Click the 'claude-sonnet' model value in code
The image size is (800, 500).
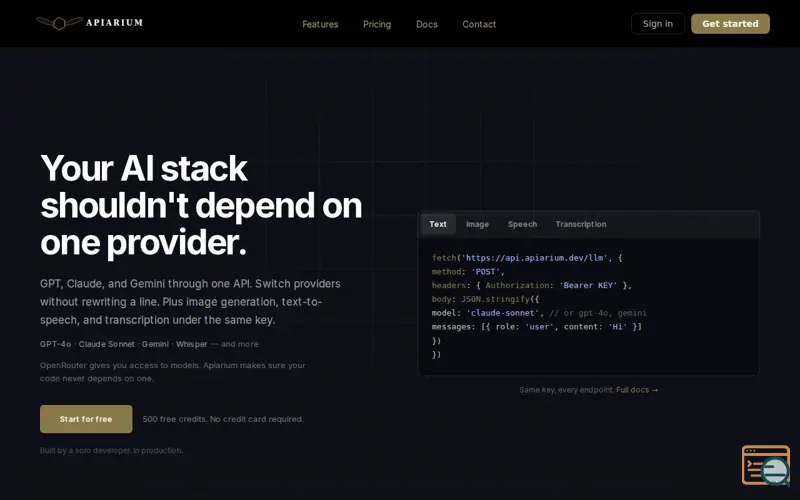tap(503, 313)
